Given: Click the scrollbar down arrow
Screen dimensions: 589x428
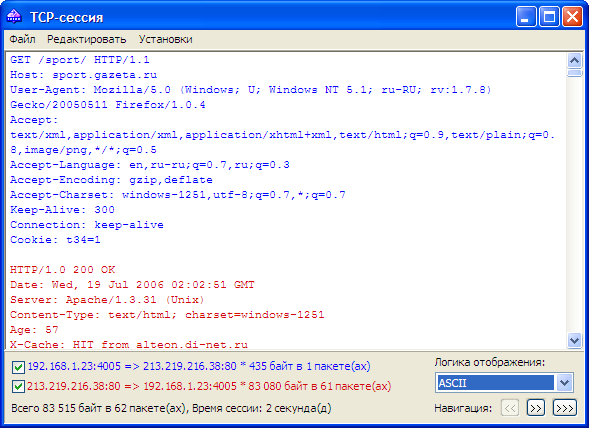Looking at the screenshot, I should click(x=574, y=340).
